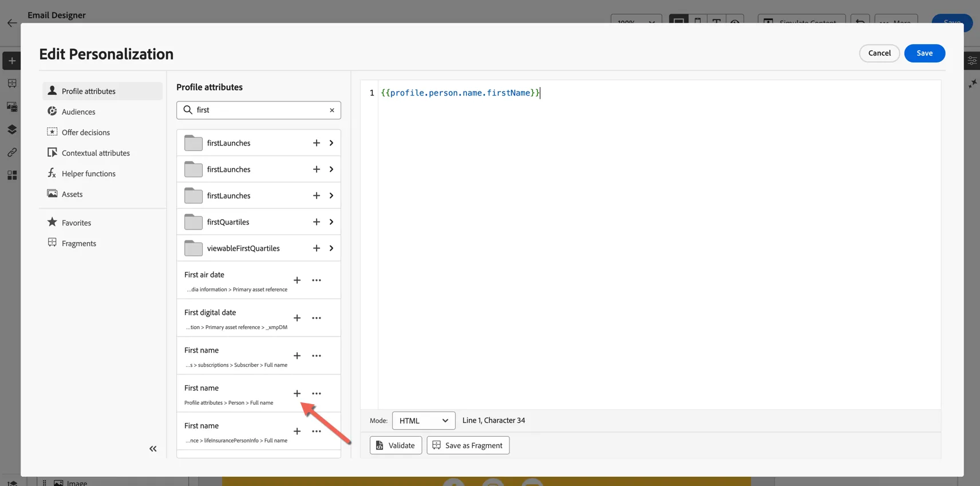The height and width of the screenshot is (486, 980).
Task: Click the Cancel button
Action: [x=879, y=53]
